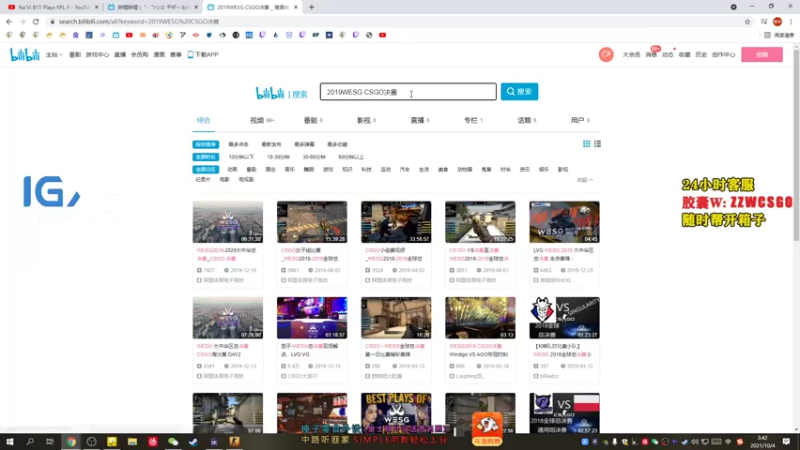This screenshot has height=450, width=800.
Task: Open the 主站 dropdown in the header
Action: (54, 55)
